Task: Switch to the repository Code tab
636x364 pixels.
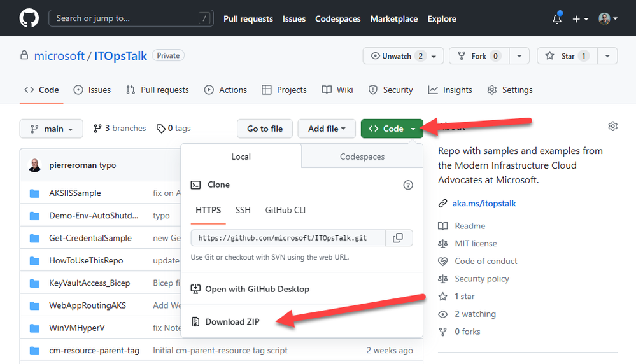Action: (41, 90)
